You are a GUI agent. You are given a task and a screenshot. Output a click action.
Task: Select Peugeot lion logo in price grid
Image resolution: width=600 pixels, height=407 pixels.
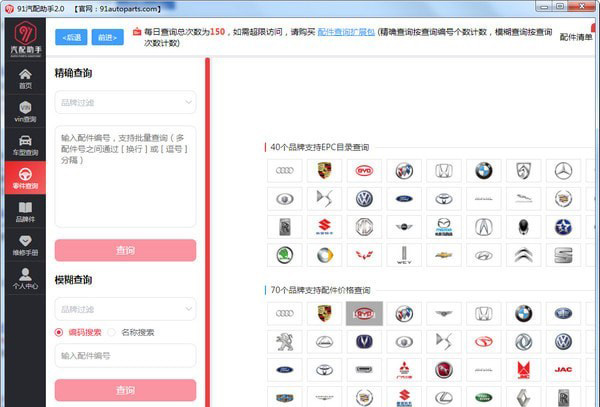(x=285, y=342)
